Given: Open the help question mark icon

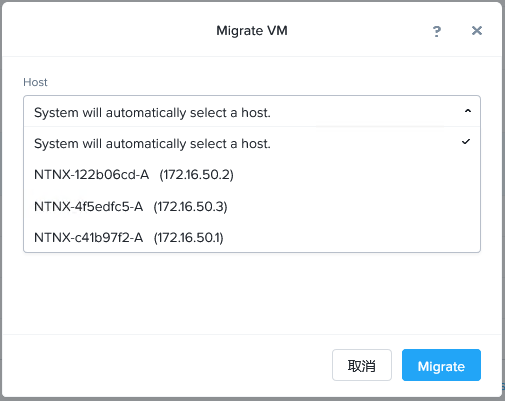Looking at the screenshot, I should point(437,31).
